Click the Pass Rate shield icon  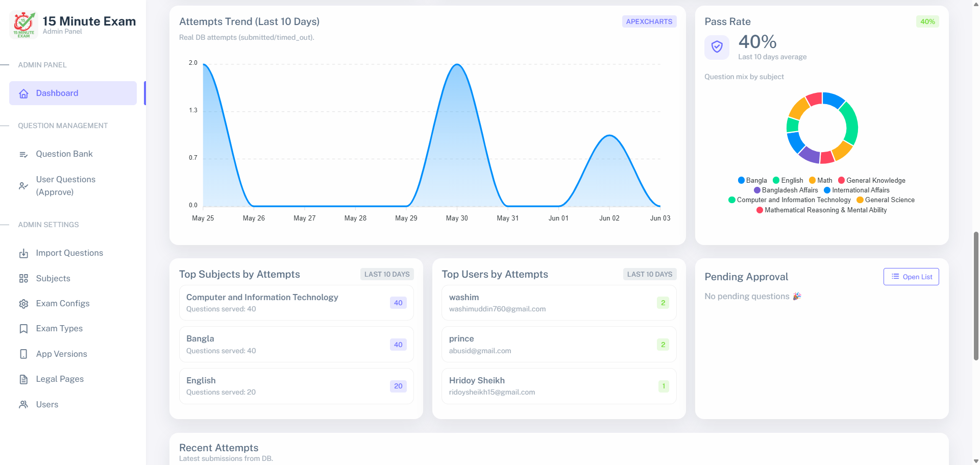coord(717,47)
